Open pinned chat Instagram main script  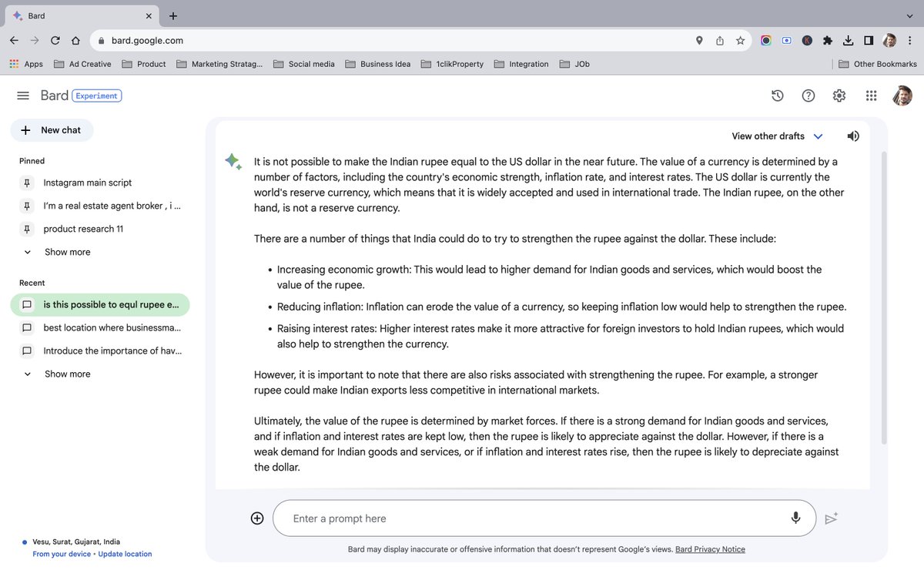coord(100,183)
